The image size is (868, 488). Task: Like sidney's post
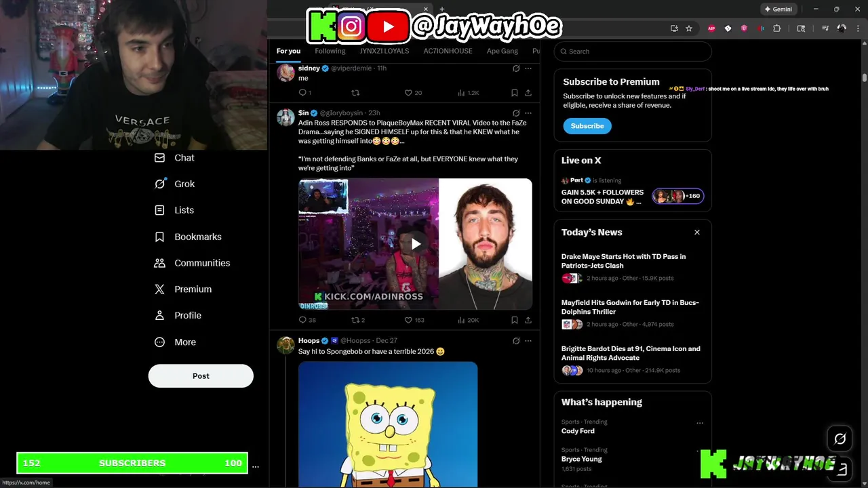click(x=413, y=93)
